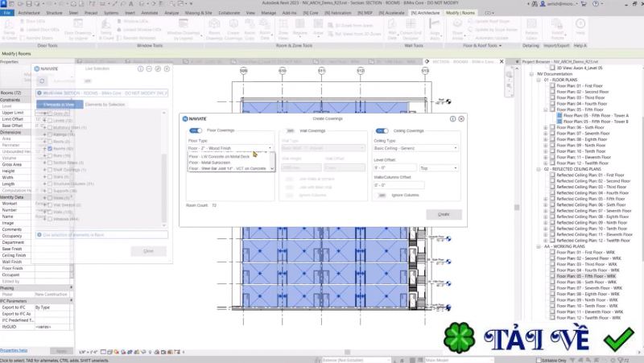The width and height of the screenshot is (644, 363).
Task: Expand Floor Plan: 06 - Sixth Floor node
Action: click(x=546, y=128)
